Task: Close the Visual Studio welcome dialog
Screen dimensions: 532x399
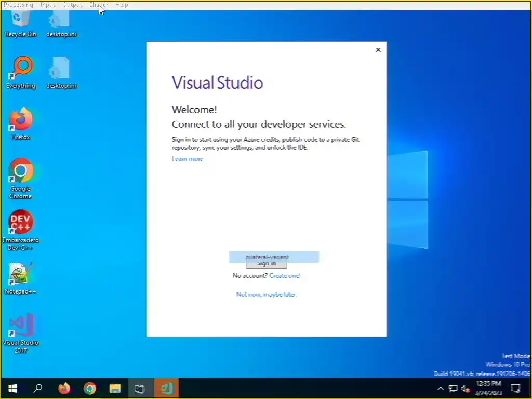Action: tap(378, 50)
